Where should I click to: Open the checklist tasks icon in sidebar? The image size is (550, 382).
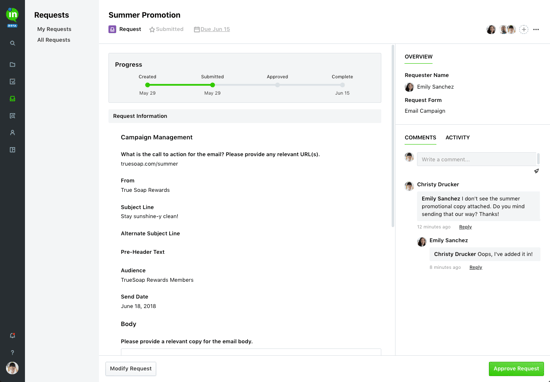[12, 82]
